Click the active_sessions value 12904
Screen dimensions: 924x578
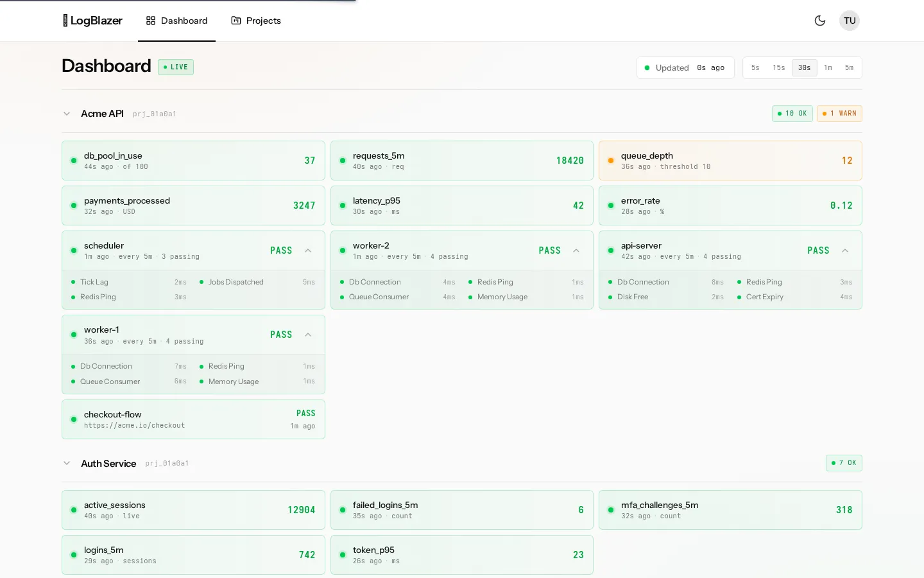(x=302, y=510)
